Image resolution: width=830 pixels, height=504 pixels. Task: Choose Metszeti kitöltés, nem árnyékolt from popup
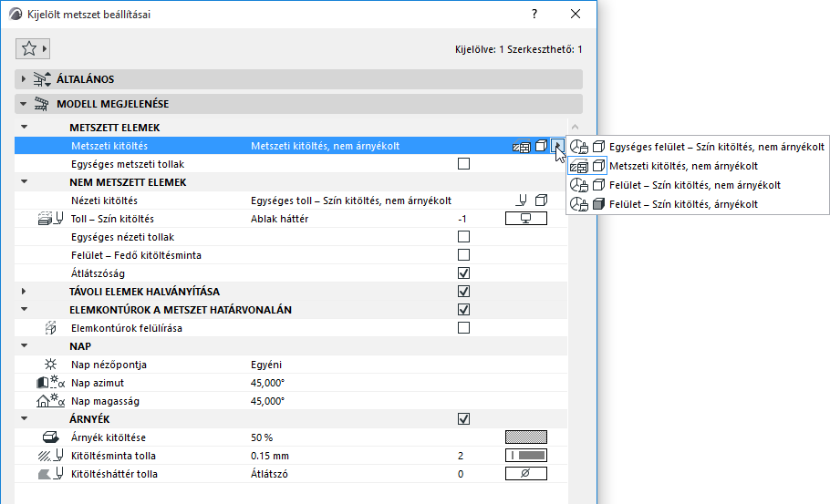pos(697,166)
